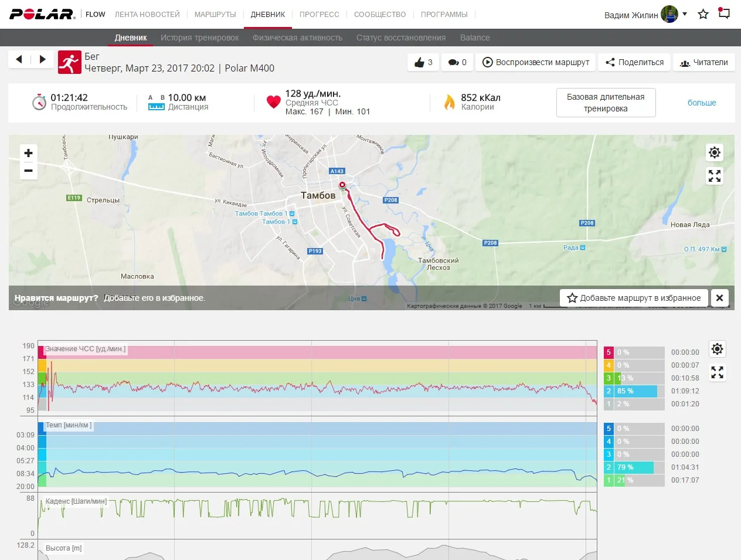Go to the next training session arrow
The image size is (741, 560).
[42, 59]
